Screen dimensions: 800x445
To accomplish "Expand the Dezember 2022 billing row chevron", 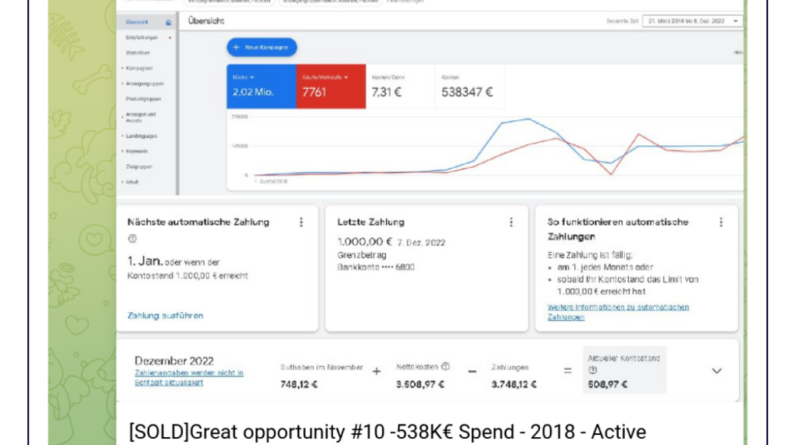I will coord(717,371).
